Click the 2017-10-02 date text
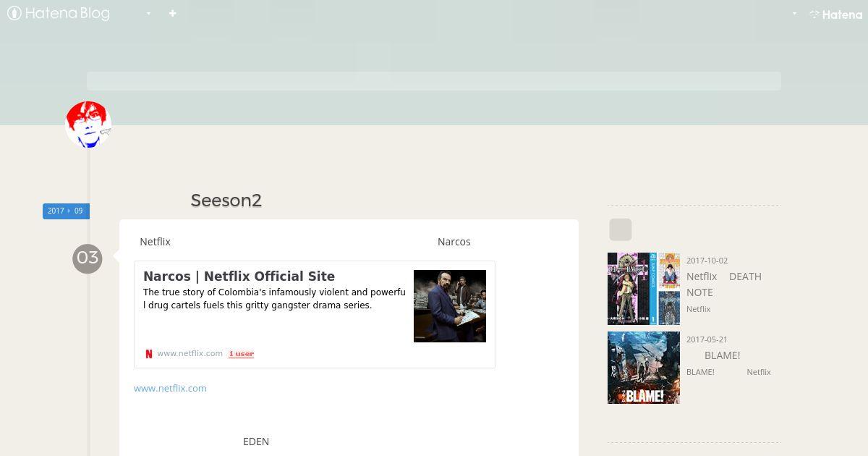The width and height of the screenshot is (868, 456). point(707,261)
